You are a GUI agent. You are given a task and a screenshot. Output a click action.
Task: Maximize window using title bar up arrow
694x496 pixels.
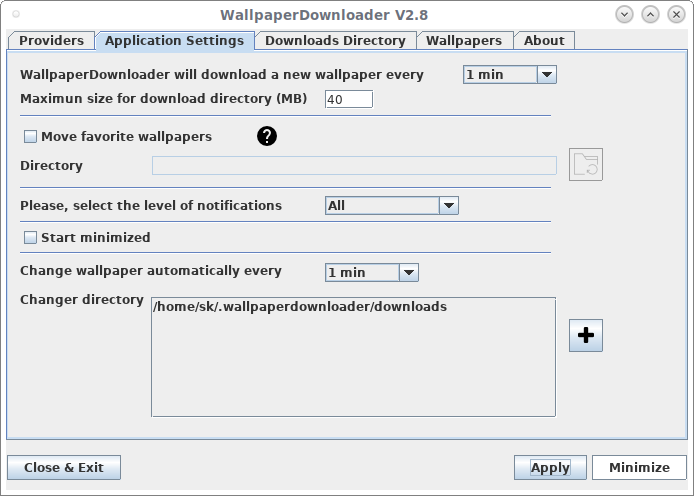[650, 15]
